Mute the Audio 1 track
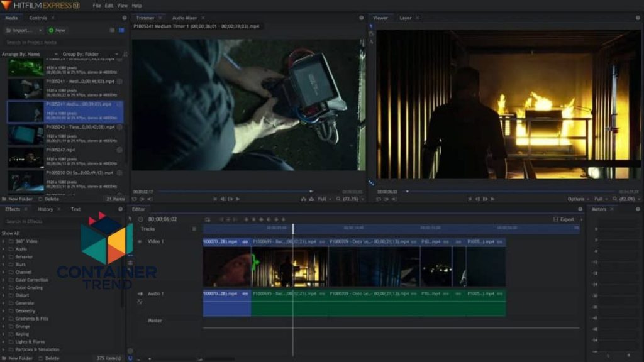Screen dimensions: 644x362 (140, 294)
